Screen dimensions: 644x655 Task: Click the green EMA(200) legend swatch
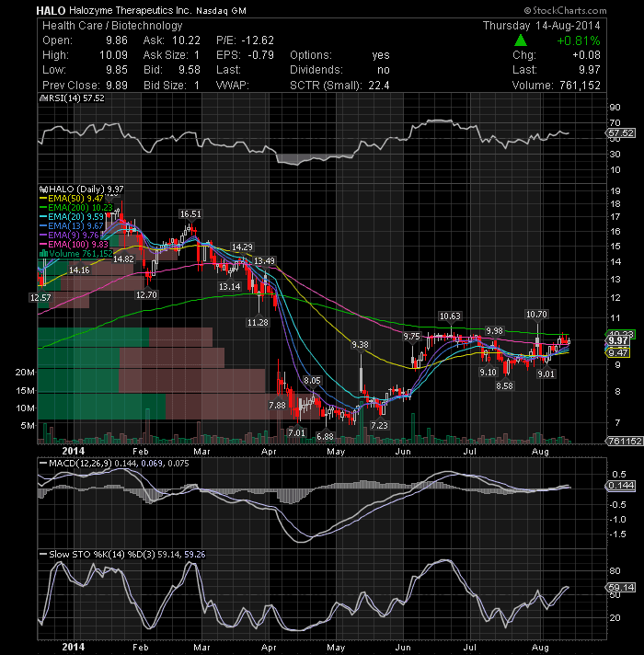43,208
